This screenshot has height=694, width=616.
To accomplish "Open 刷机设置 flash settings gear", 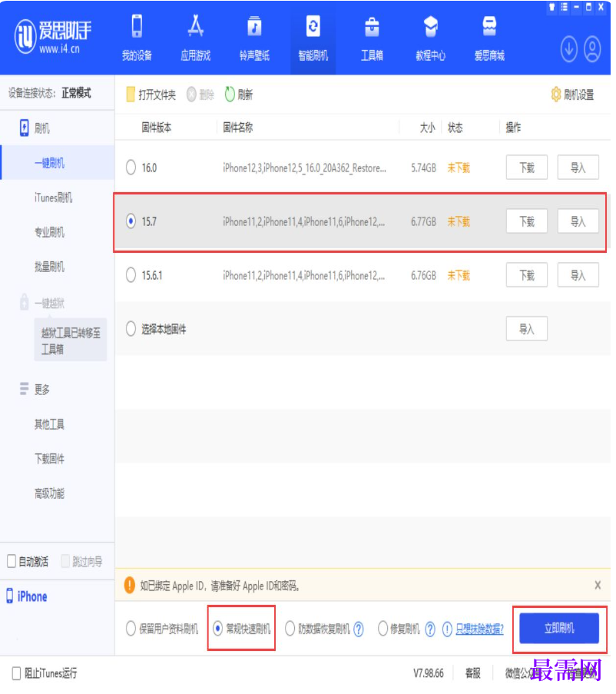I will coord(573,95).
